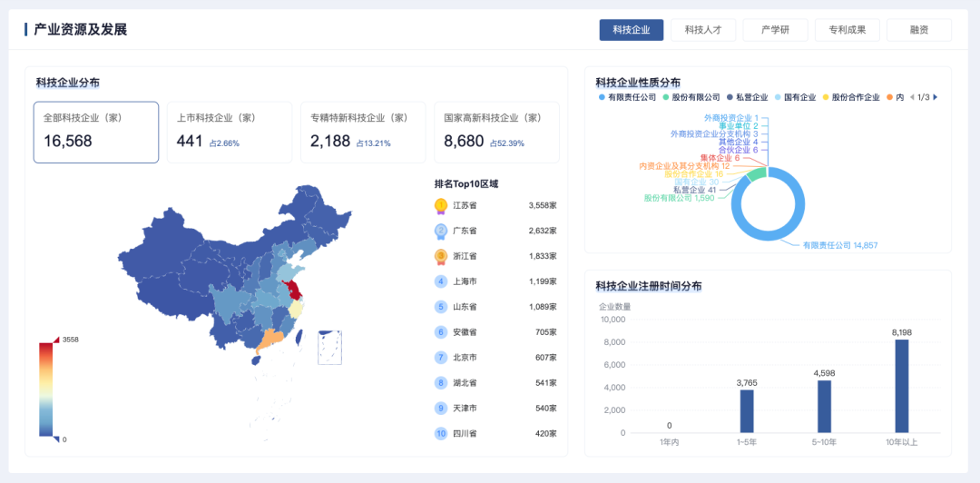Viewport: 980px width, 483px height.
Task: Click the rank 10 badge beside 四川省
Action: point(441,434)
